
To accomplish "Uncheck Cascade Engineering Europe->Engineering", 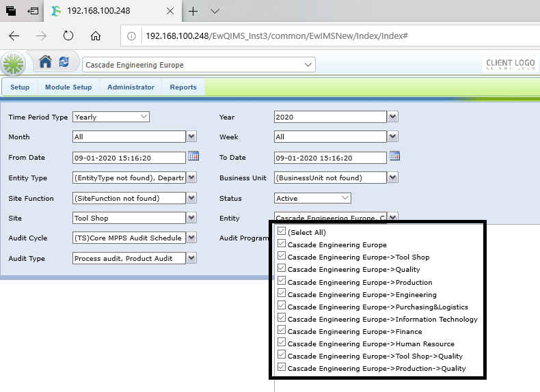I will tap(282, 293).
